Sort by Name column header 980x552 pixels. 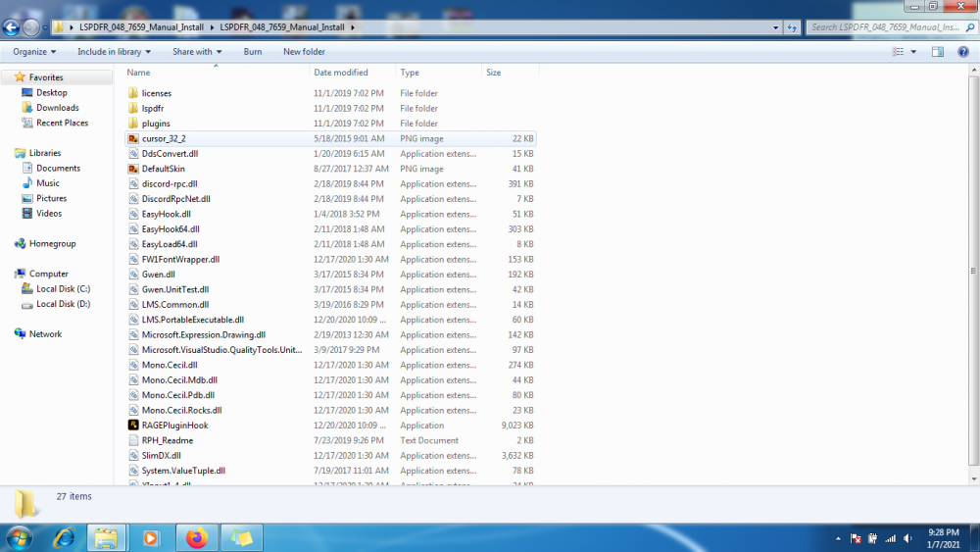[138, 73]
